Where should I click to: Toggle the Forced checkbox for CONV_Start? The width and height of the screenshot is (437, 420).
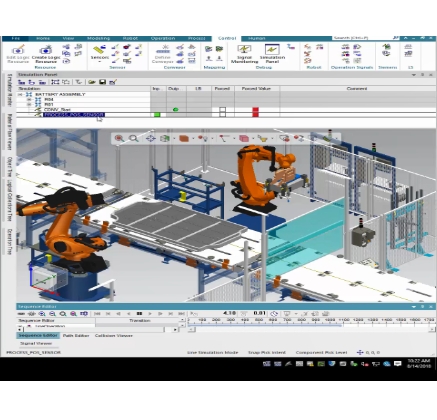(x=222, y=109)
